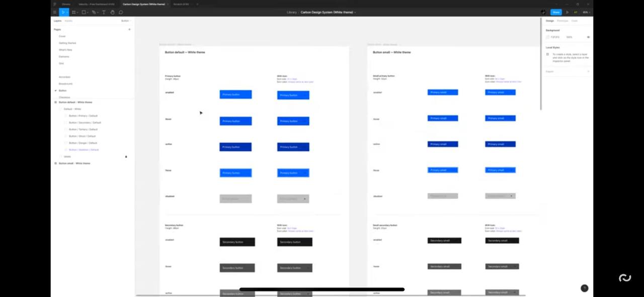The image size is (644, 297).
Task: Select the Hand tool
Action: 112,12
